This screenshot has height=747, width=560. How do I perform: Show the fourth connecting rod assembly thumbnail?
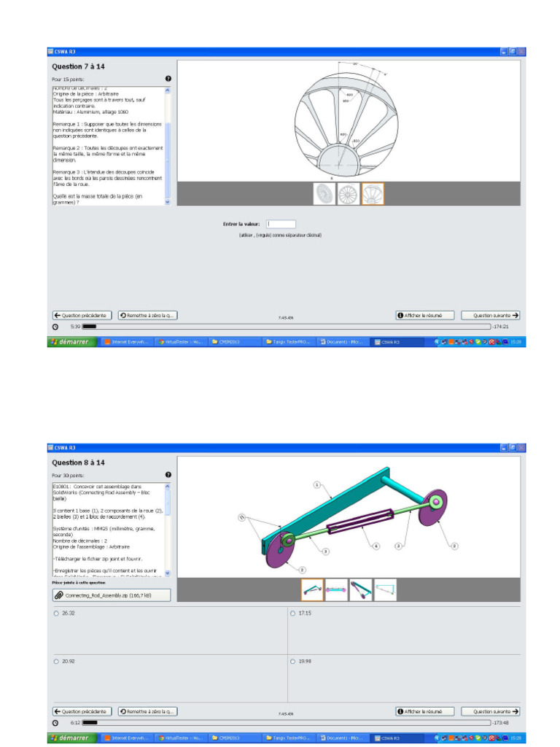tap(385, 589)
